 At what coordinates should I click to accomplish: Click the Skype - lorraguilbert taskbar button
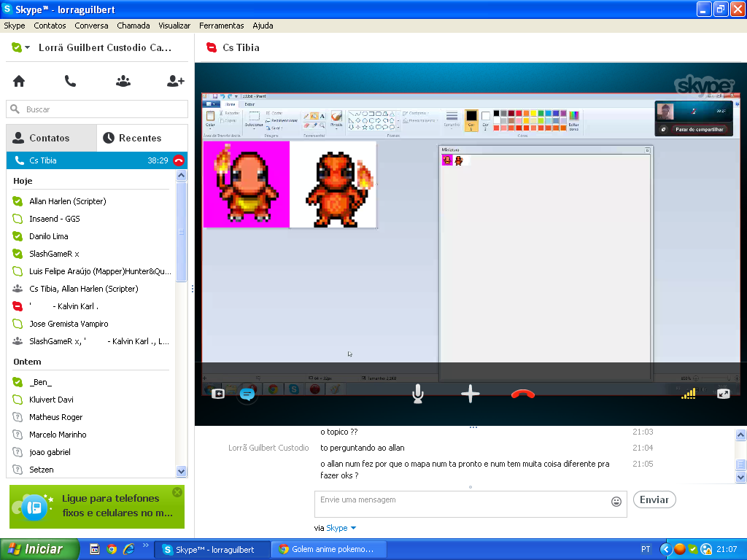(212, 549)
